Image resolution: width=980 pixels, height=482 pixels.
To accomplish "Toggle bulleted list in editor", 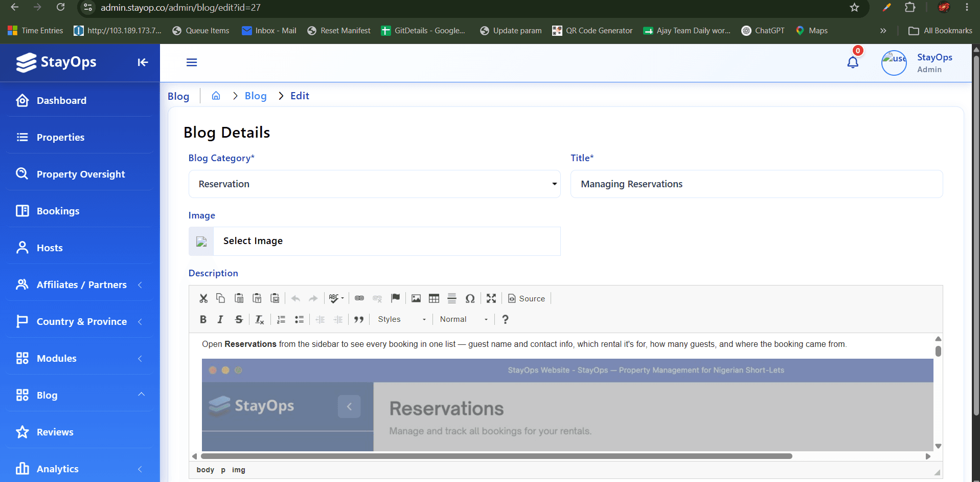I will (x=299, y=319).
